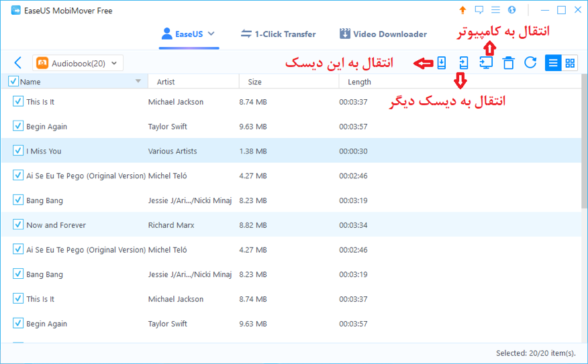Click the 00:03:34 length cell

pos(353,225)
